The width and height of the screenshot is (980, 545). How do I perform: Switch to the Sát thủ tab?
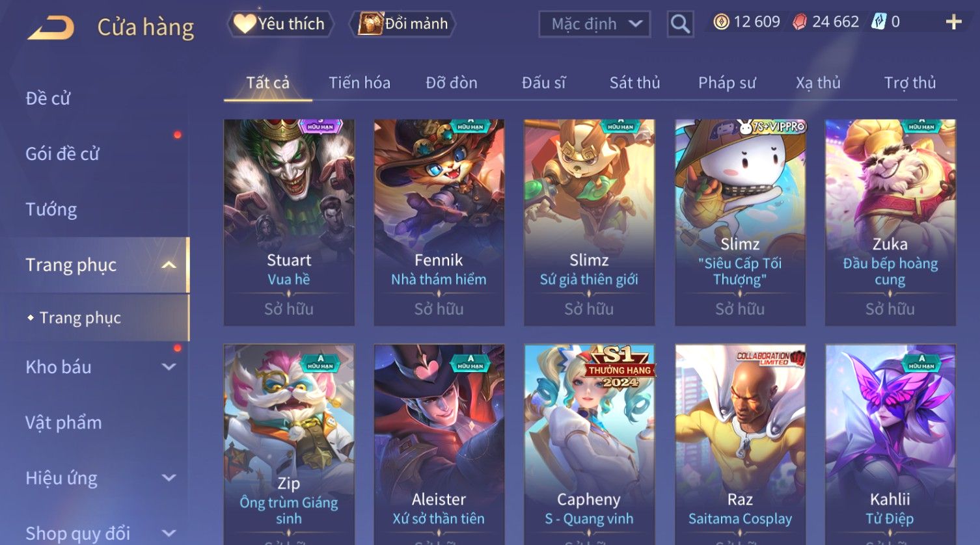[634, 83]
